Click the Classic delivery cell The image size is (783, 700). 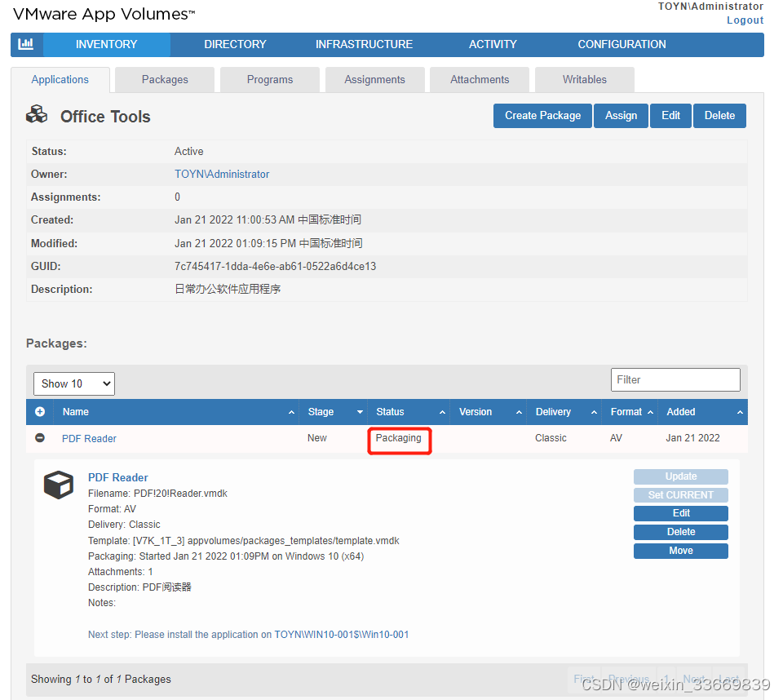(x=551, y=438)
